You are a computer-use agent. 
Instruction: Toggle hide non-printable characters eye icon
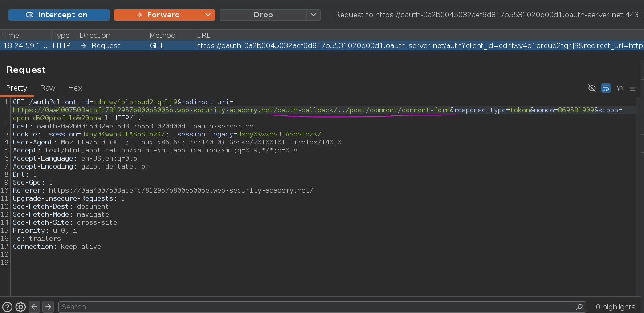click(592, 88)
